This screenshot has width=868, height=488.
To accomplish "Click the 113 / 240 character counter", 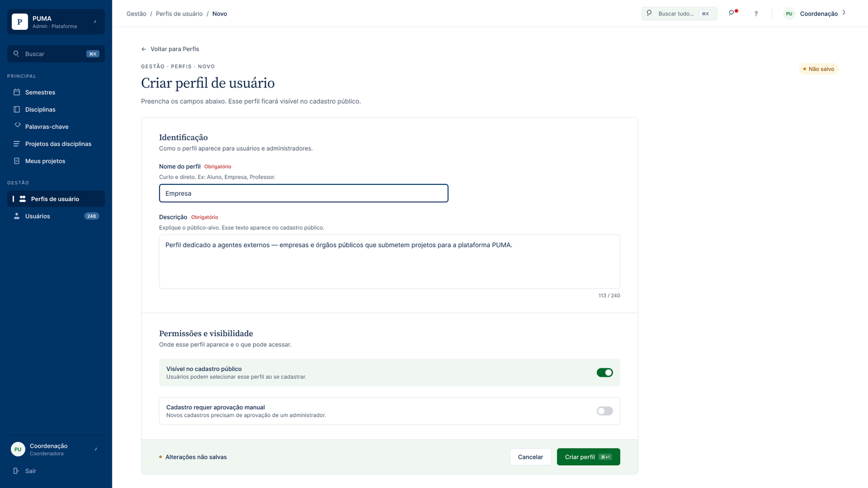I will tap(609, 296).
